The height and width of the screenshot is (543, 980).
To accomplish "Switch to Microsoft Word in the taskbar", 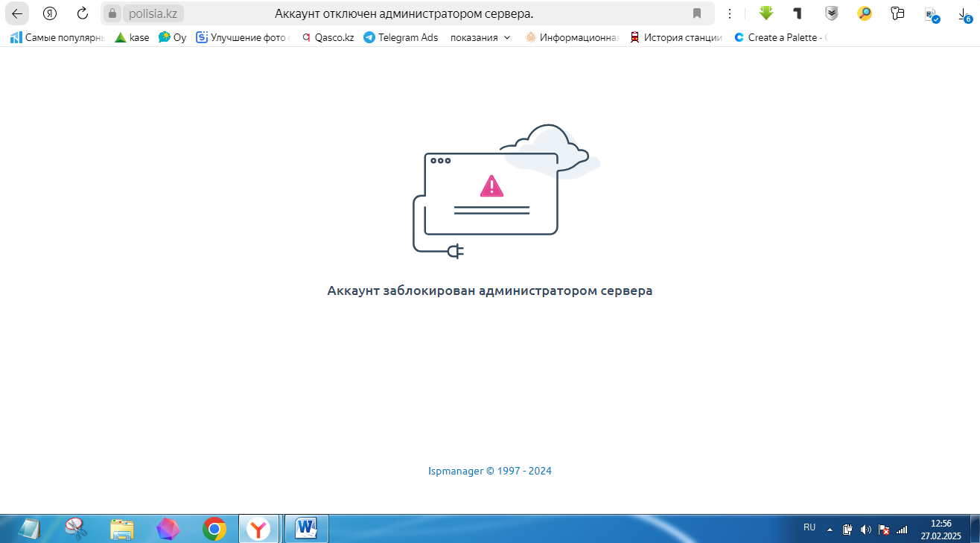I will 306,529.
